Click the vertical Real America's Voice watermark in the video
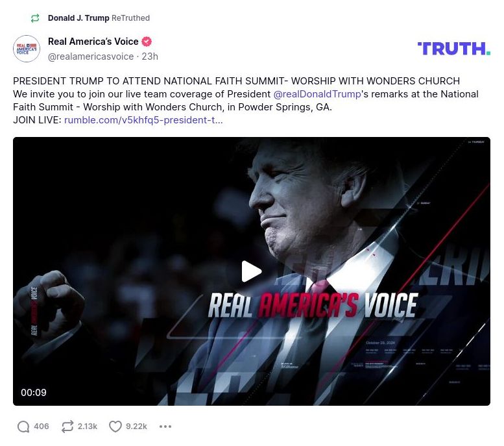This screenshot has width=504, height=446. (x=34, y=311)
